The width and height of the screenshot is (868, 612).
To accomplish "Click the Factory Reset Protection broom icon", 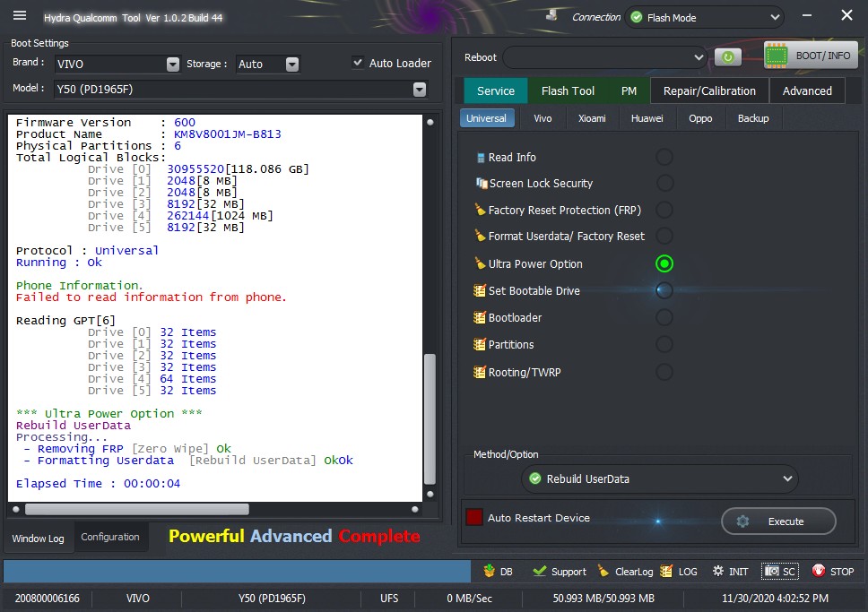I will [480, 210].
